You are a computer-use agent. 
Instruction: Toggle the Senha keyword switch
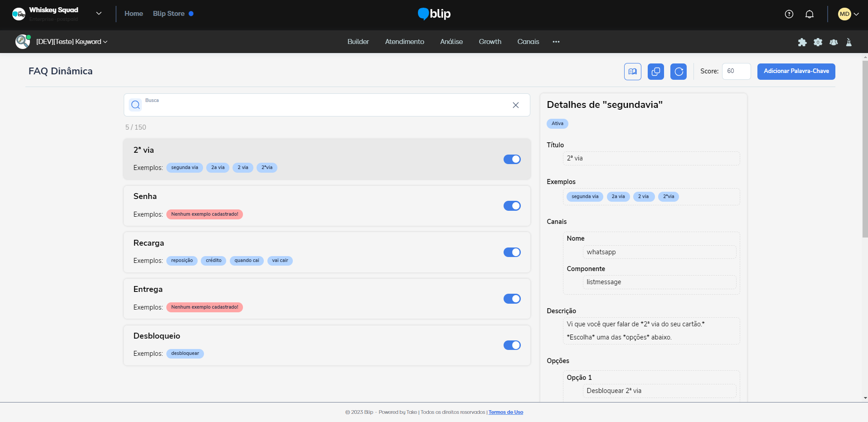point(512,206)
